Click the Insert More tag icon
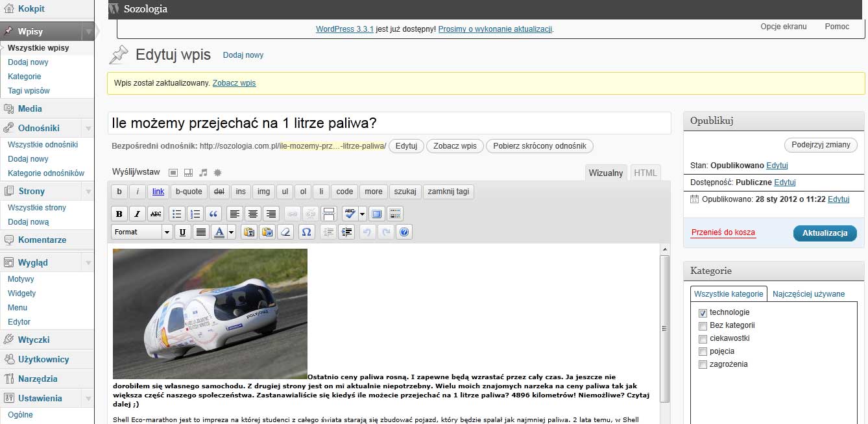Screen dimensions: 868x424 click(x=329, y=214)
